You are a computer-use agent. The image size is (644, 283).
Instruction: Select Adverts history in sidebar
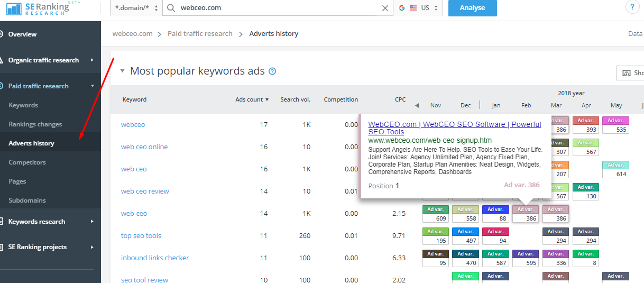point(31,143)
